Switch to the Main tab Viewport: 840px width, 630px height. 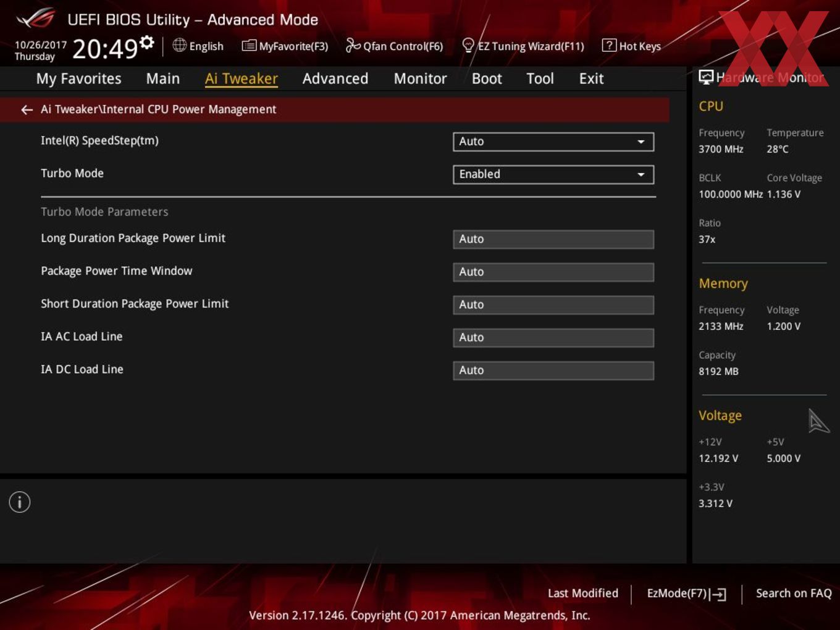coord(163,78)
